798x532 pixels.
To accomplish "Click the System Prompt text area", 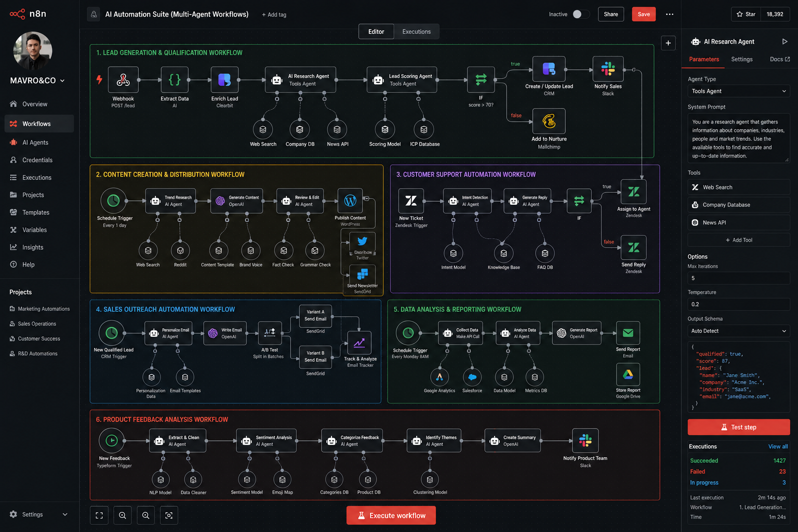I will pyautogui.click(x=739, y=138).
